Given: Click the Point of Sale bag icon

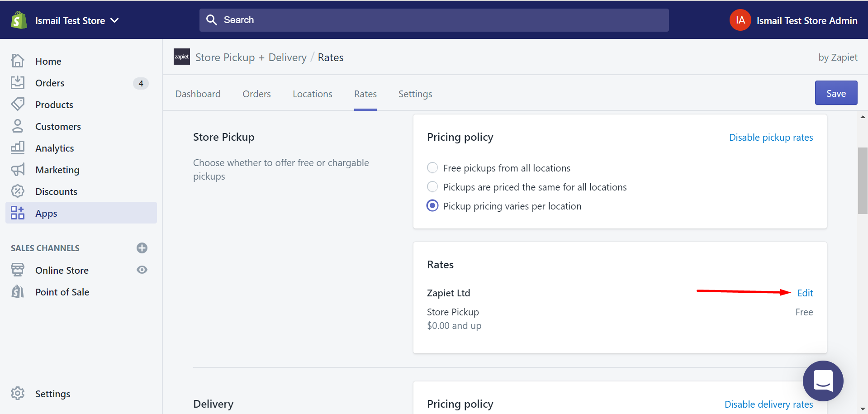Looking at the screenshot, I should (x=18, y=291).
